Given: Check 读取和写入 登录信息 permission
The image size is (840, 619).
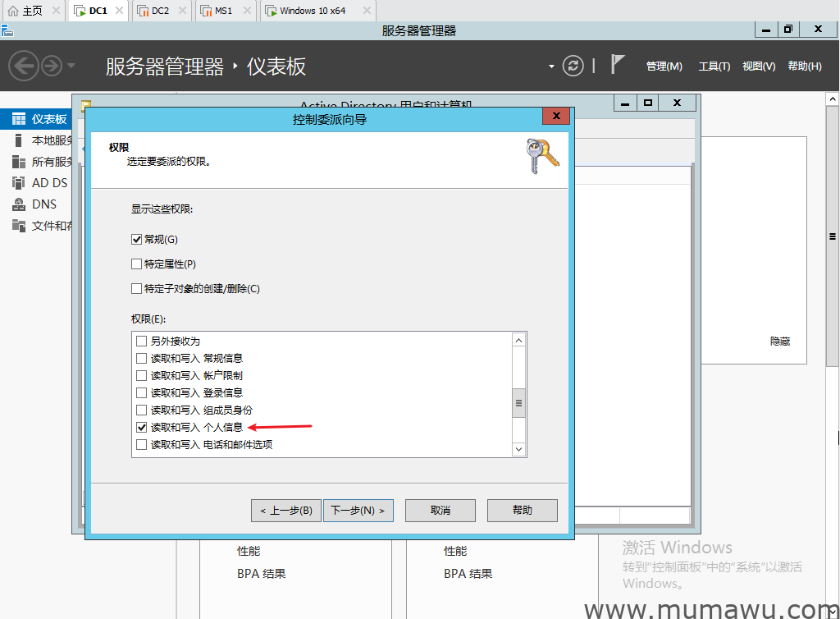Looking at the screenshot, I should [142, 392].
